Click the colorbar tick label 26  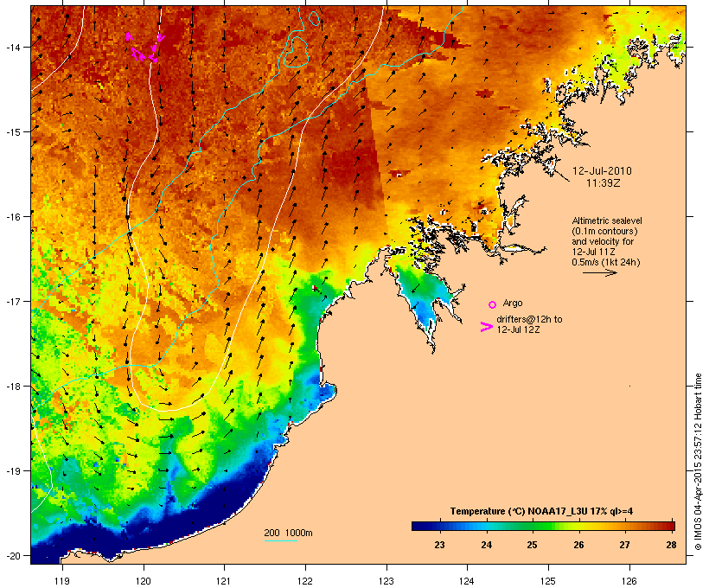click(578, 545)
